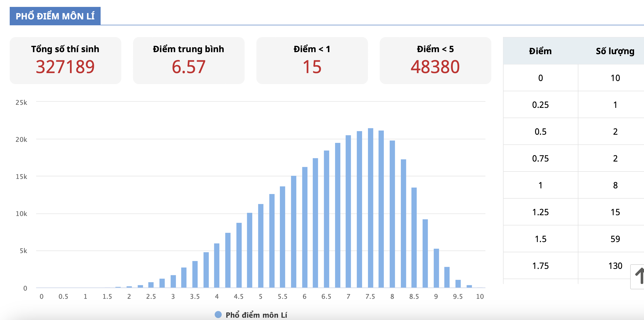Click the Điểm trung bình 6.57 card
The height and width of the screenshot is (320, 644).
(188, 61)
